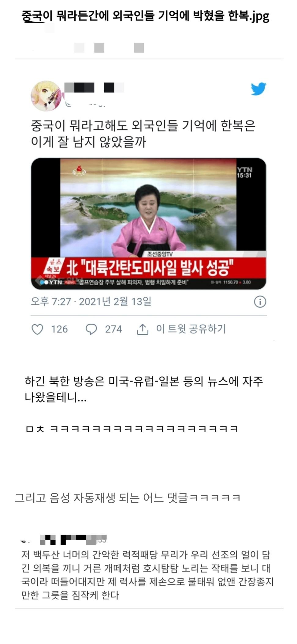
Task: Click the blurred tweet author display name
Action: coord(94,88)
